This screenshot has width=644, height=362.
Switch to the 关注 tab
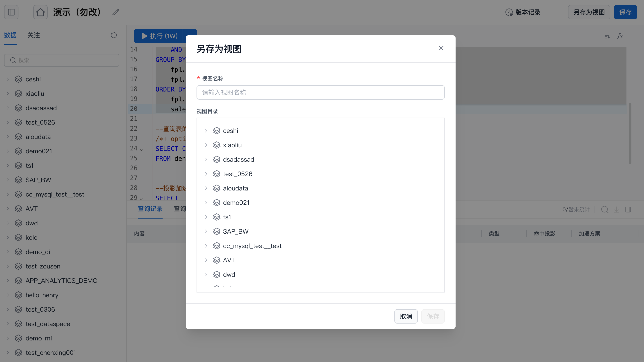34,35
